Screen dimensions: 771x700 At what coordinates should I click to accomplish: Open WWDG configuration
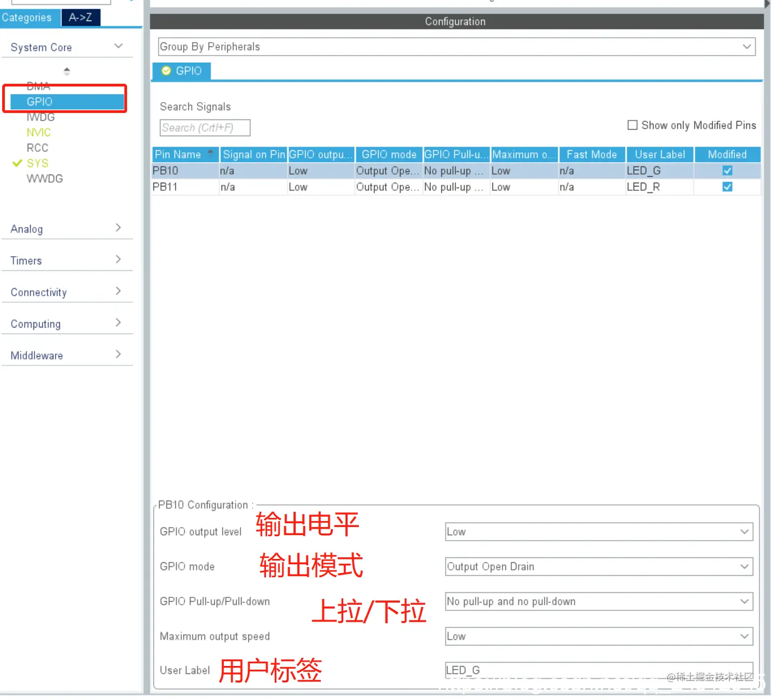coord(45,178)
